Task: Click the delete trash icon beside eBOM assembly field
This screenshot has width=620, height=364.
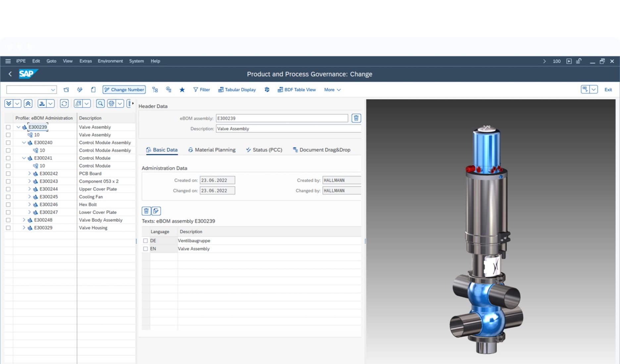Action: pyautogui.click(x=356, y=118)
